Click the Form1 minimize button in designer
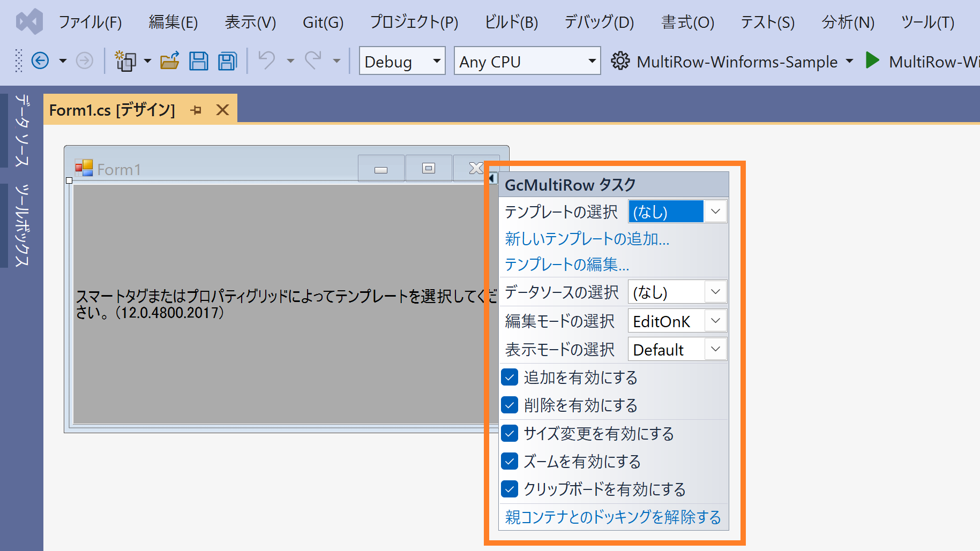980x551 pixels. tap(381, 168)
